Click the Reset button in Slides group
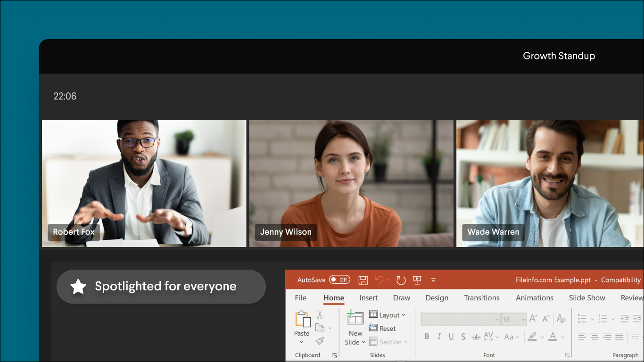This screenshot has height=362, width=644. [x=387, y=329]
